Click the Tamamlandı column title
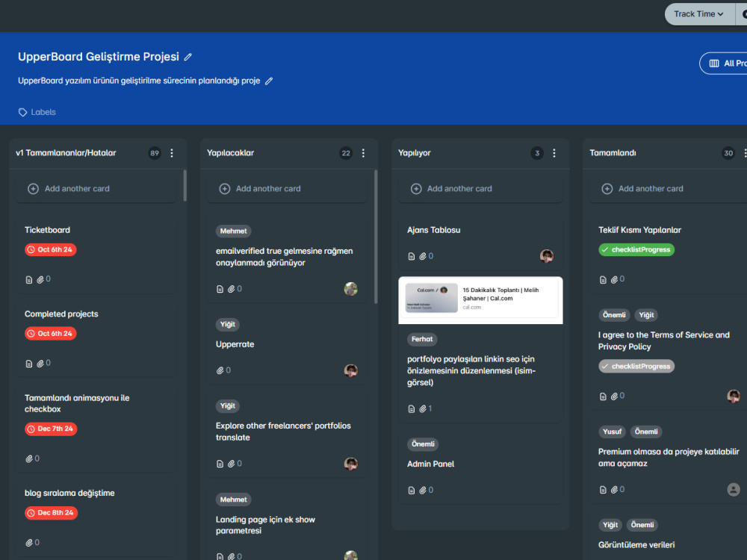This screenshot has height=560, width=747. [613, 153]
